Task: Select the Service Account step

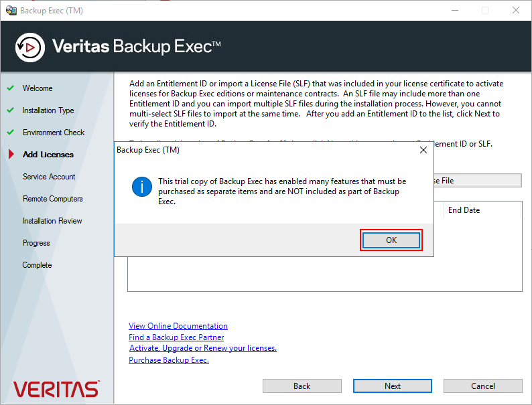Action: pos(49,177)
